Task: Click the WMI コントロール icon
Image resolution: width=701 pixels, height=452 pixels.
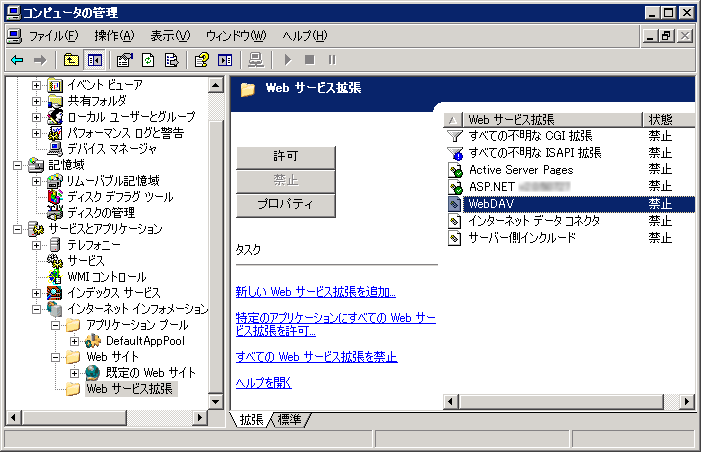Action: click(55, 277)
